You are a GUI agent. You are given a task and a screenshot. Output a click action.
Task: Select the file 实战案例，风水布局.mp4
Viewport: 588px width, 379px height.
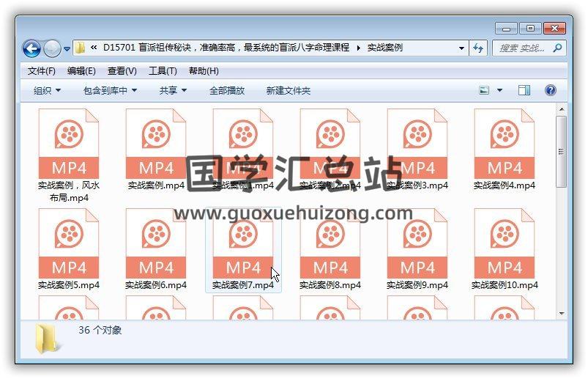pyautogui.click(x=69, y=155)
